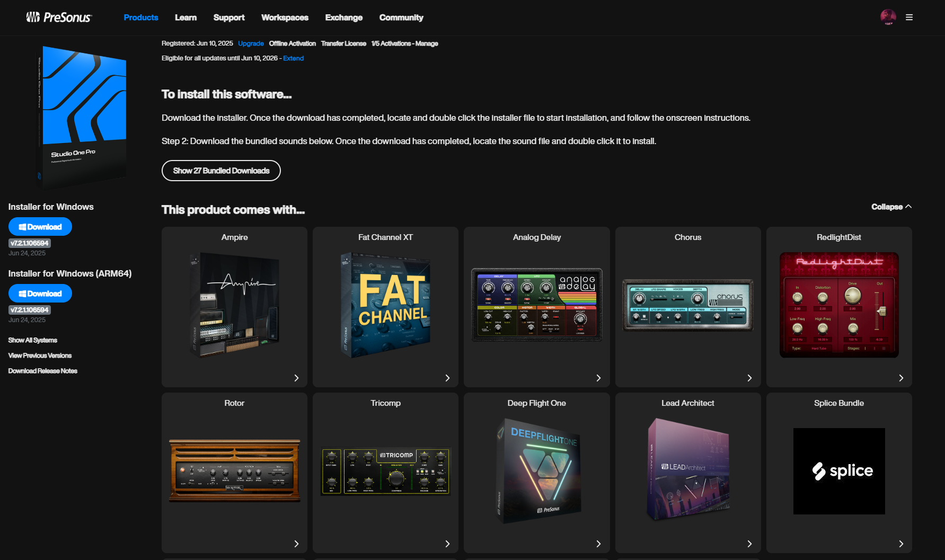The height and width of the screenshot is (560, 945).
Task: Click the Rotor plugin image
Action: click(x=234, y=470)
